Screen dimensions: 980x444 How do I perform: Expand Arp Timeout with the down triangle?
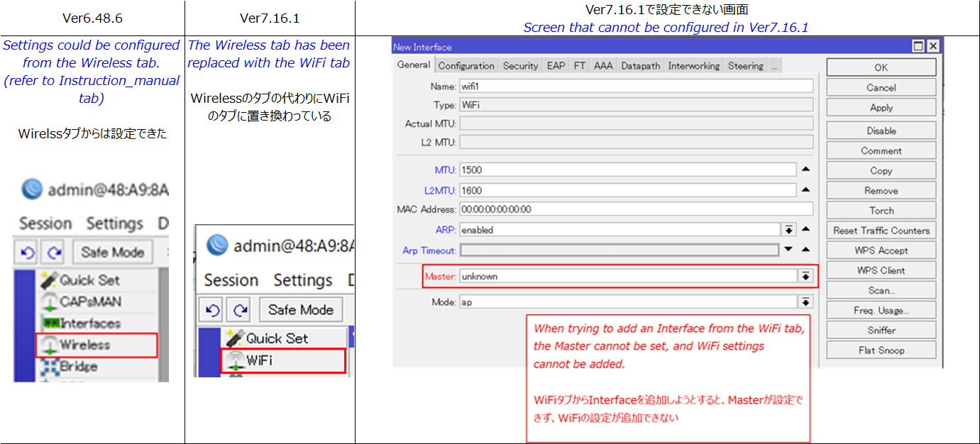[788, 250]
